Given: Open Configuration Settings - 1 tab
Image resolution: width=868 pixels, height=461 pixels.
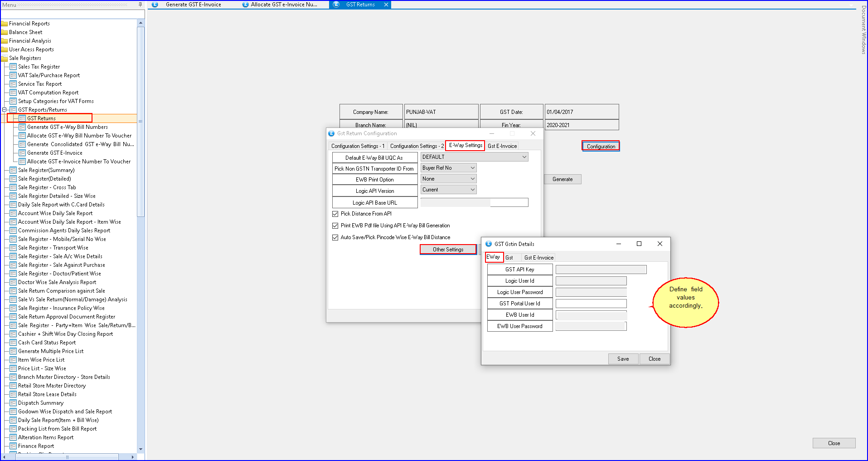Looking at the screenshot, I should (358, 146).
